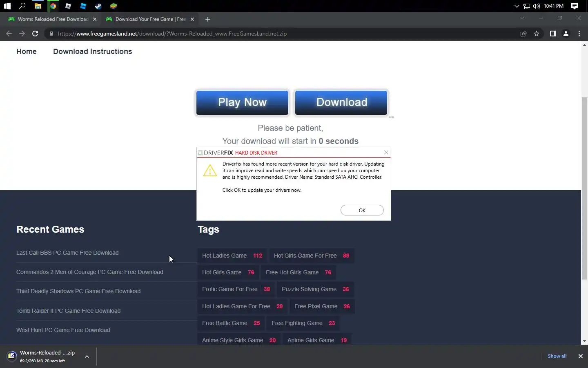588x368 pixels.
Task: Open the Worms-Reloaded zip download item
Action: (x=43, y=356)
